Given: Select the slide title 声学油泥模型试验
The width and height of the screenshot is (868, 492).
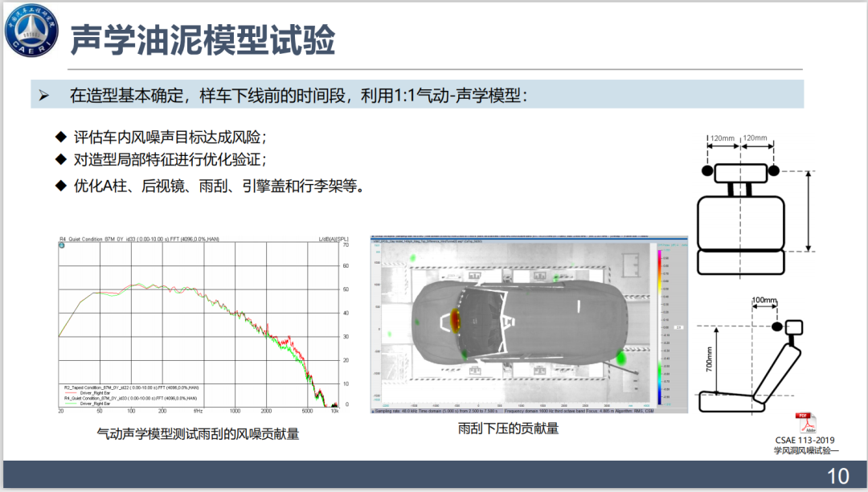Looking at the screenshot, I should (203, 39).
